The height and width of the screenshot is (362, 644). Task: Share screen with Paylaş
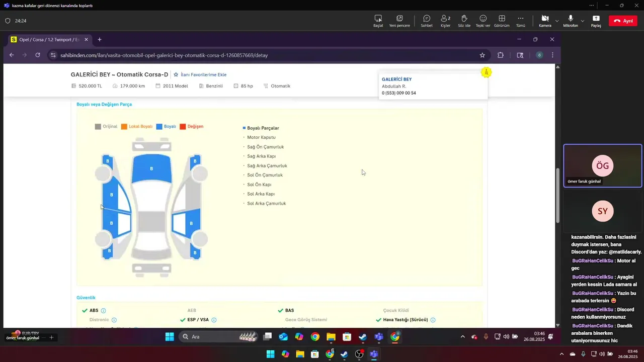(x=596, y=21)
